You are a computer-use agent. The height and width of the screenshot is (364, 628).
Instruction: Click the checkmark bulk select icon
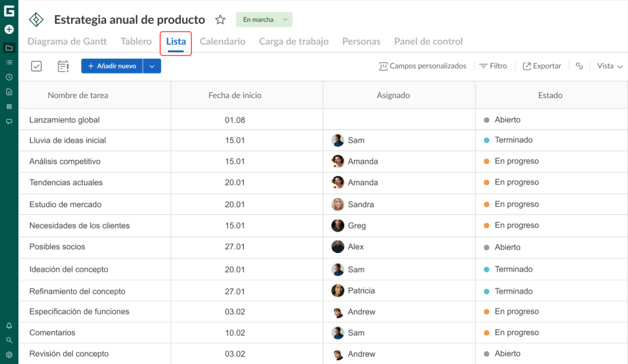click(x=36, y=66)
